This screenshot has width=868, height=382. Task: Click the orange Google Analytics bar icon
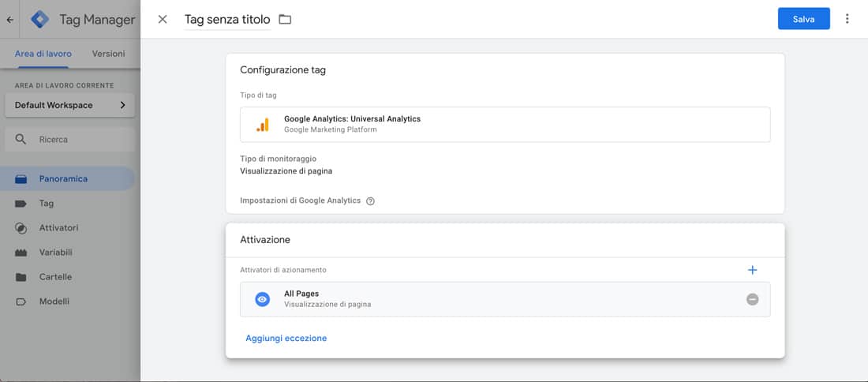(x=263, y=125)
